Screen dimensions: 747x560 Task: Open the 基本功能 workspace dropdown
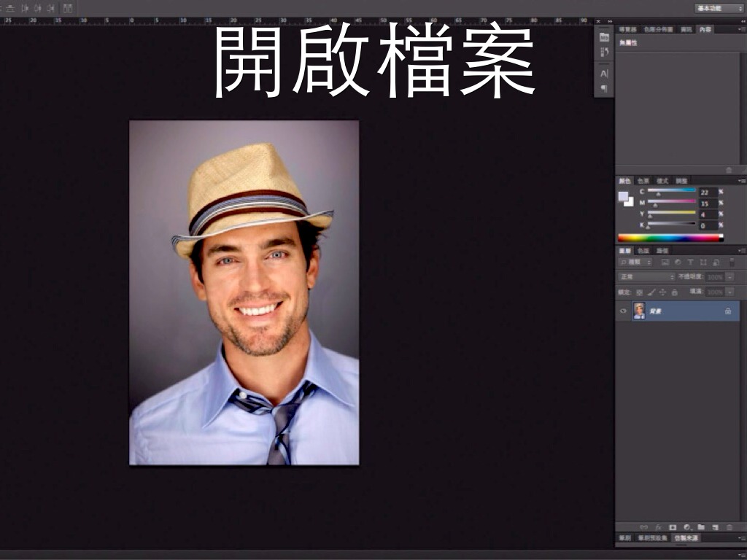click(719, 8)
